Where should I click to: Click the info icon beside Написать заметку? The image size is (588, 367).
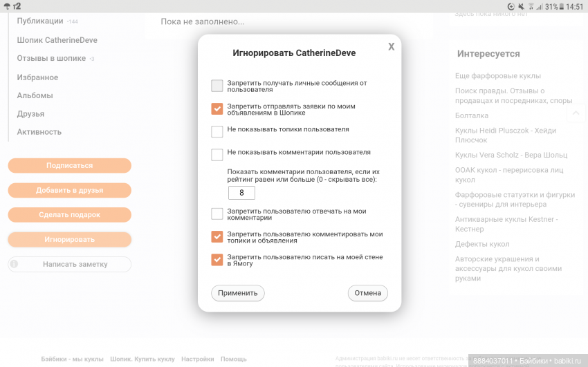(x=15, y=264)
